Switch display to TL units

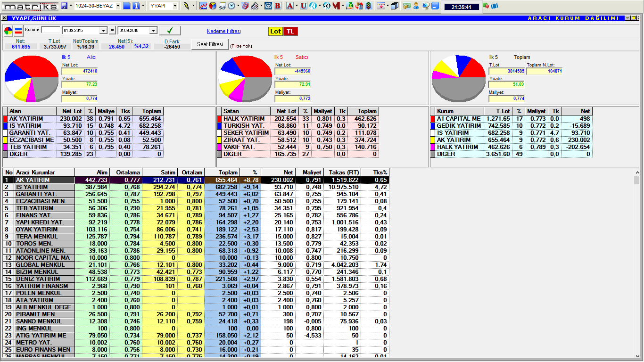click(290, 31)
